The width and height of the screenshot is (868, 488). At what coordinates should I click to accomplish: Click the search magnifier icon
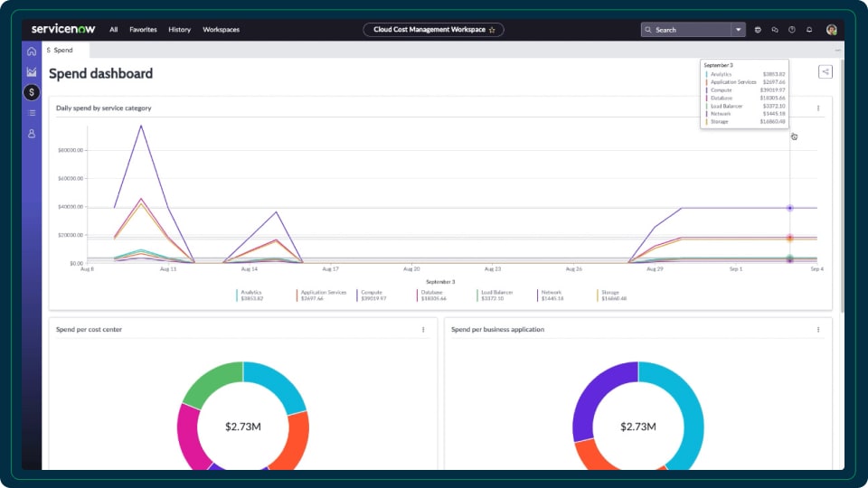(648, 30)
